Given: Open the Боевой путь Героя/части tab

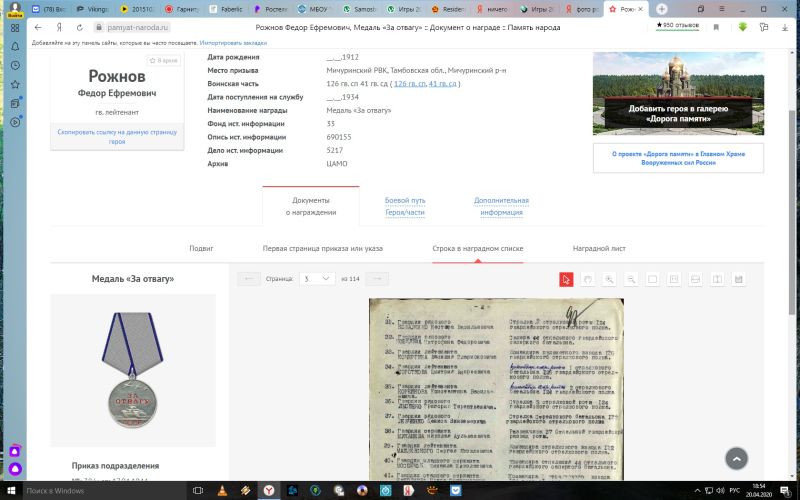Looking at the screenshot, I should pyautogui.click(x=405, y=206).
